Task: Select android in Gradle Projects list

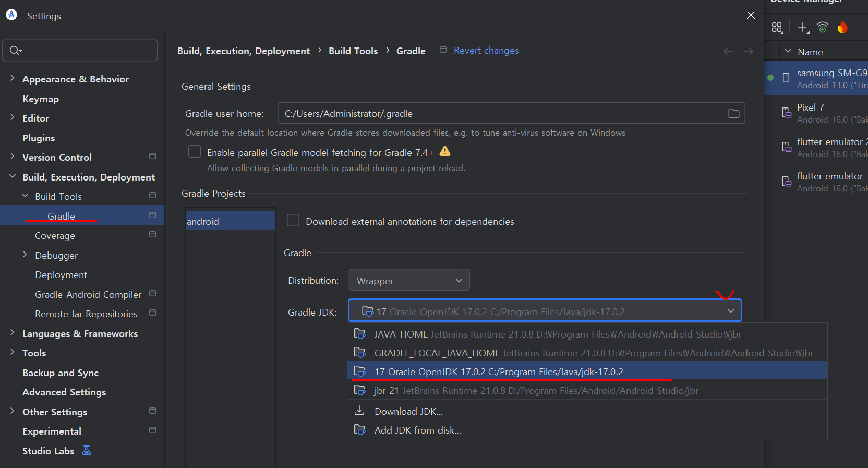Action: 230,221
